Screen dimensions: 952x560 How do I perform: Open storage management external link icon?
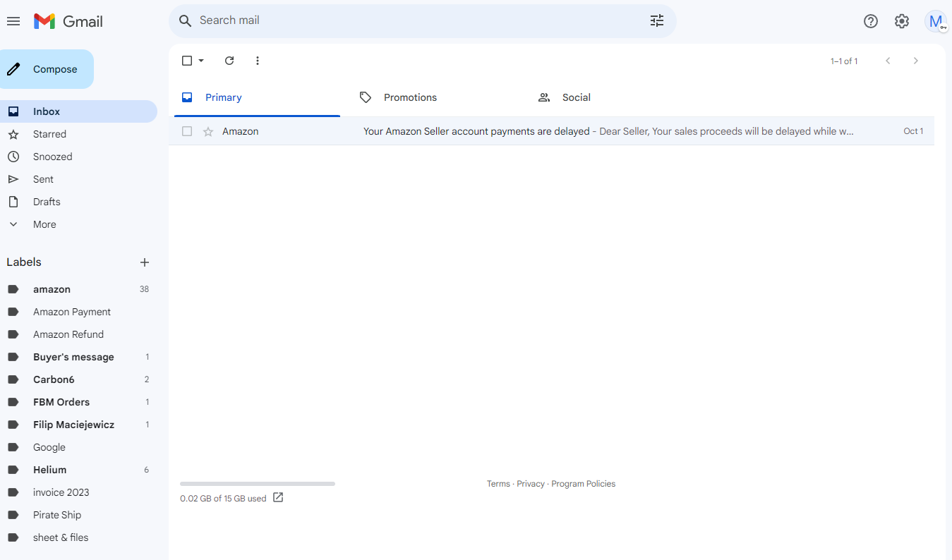coord(278,498)
